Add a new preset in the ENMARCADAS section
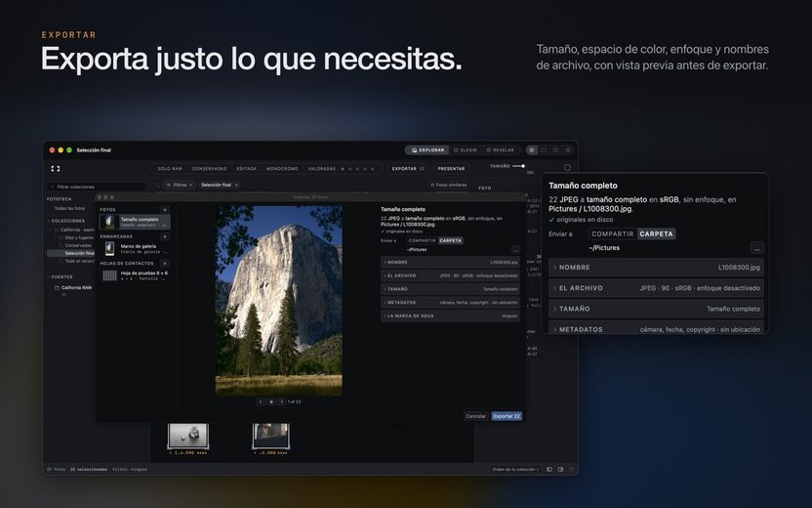Image resolution: width=812 pixels, height=508 pixels. [x=165, y=236]
